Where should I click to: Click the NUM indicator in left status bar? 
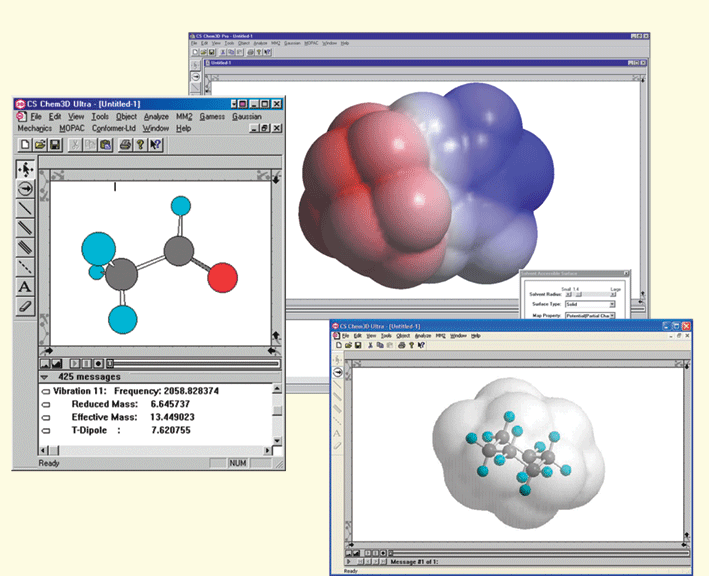click(238, 463)
